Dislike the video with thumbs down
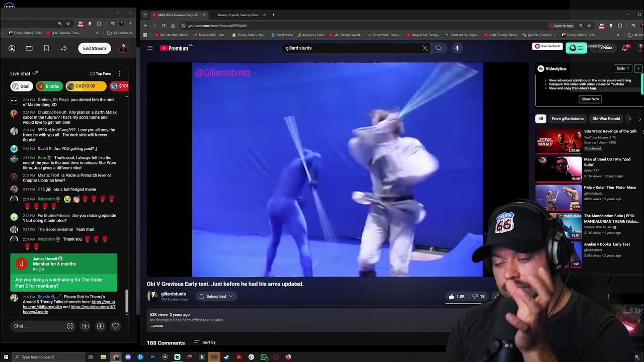Viewport: 644px width, 362px height. click(x=478, y=296)
